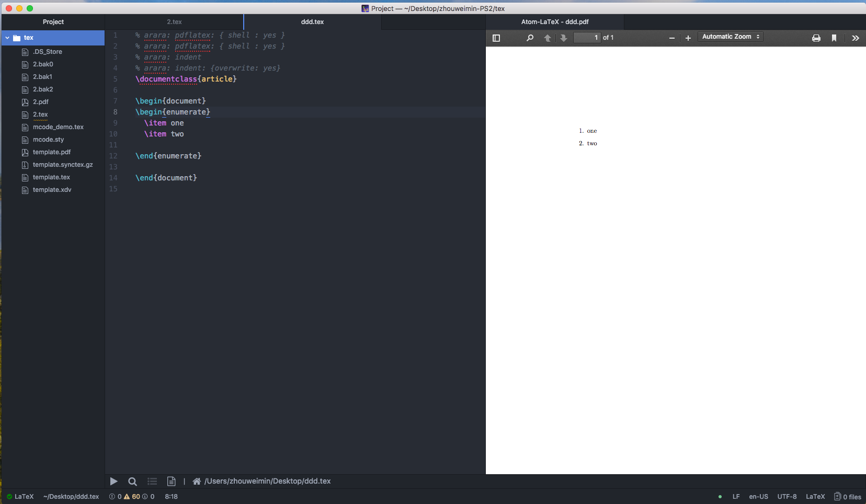Select UTF-8 encoding in the status bar
Screen dimensions: 866x504
787,497
